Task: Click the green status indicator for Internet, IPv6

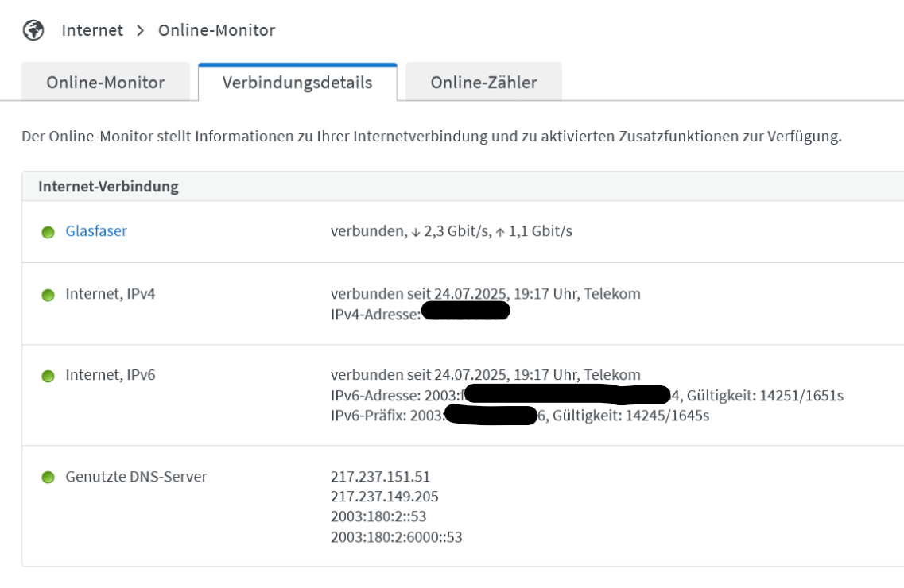Action: (48, 376)
